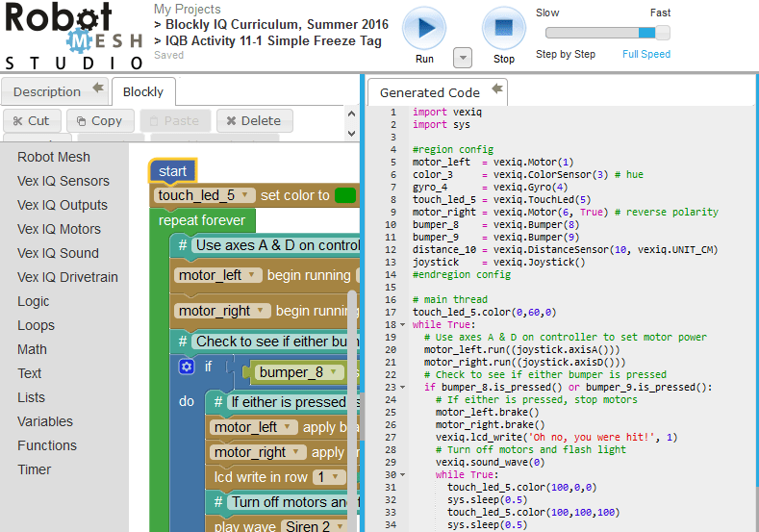Click Blockly IQ Curriculum, Summer 2016 breadcrumb
Image resolution: width=759 pixels, height=532 pixels.
point(277,25)
